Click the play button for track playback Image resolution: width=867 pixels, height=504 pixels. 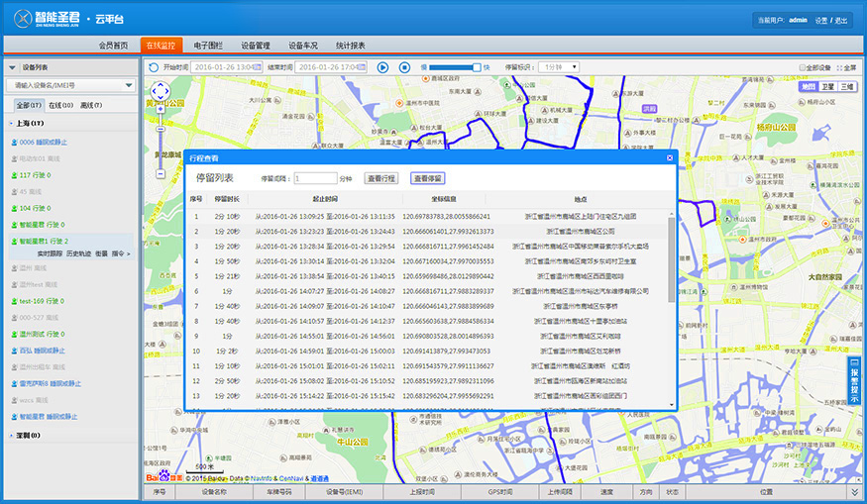point(382,67)
